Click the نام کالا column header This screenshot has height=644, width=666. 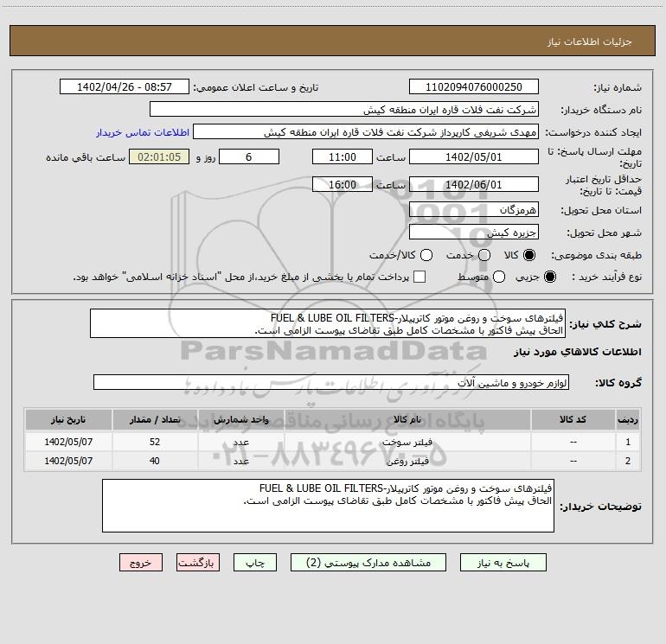(x=407, y=420)
